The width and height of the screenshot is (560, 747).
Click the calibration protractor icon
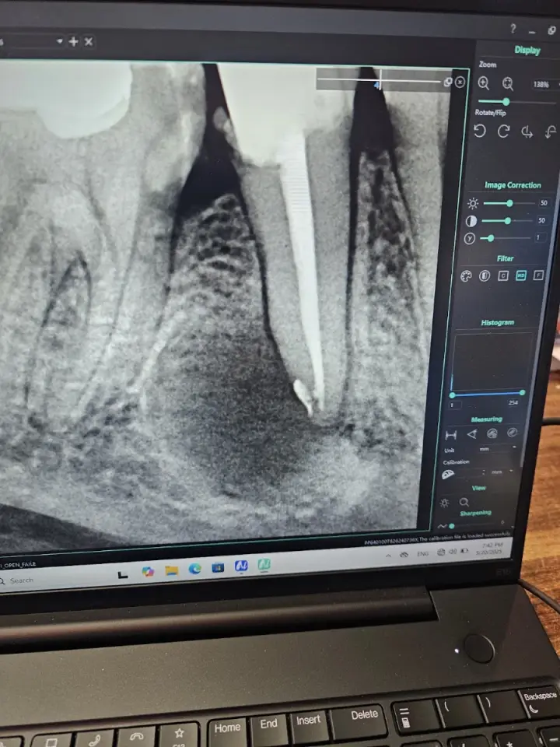(448, 474)
